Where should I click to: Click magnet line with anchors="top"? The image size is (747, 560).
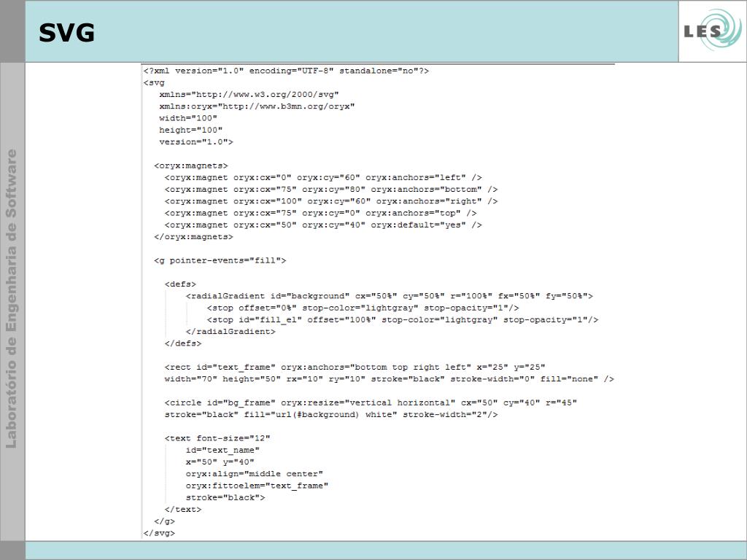321,214
